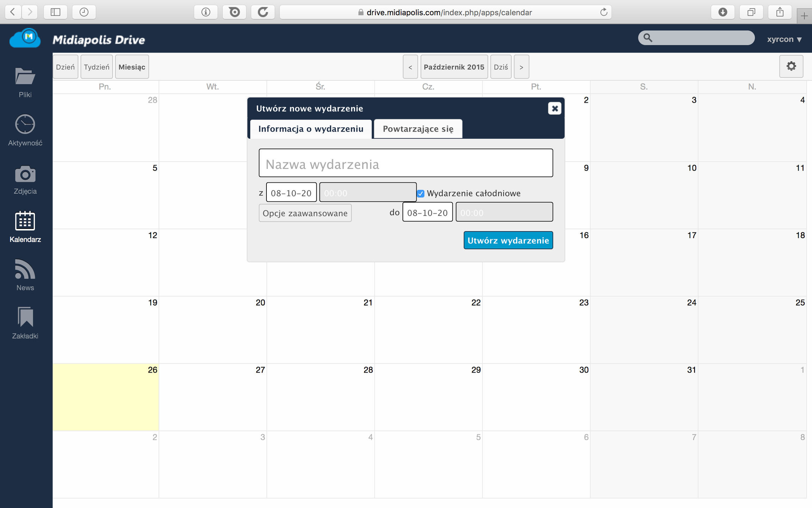Click Utwórz wydarzenie button
Image resolution: width=812 pixels, height=508 pixels.
pos(508,240)
